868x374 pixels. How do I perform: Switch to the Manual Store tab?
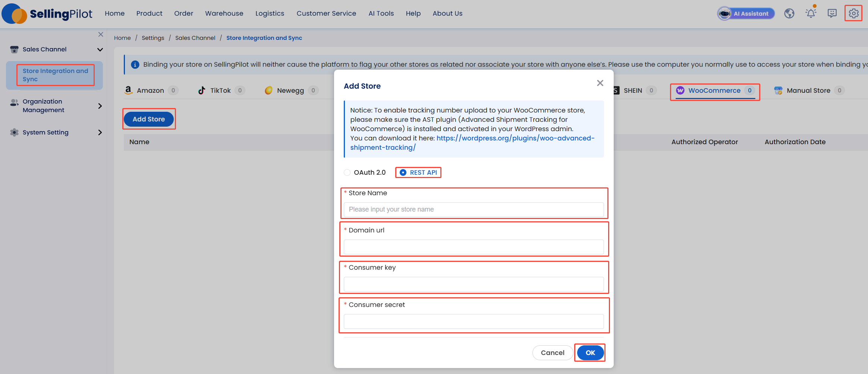click(809, 91)
